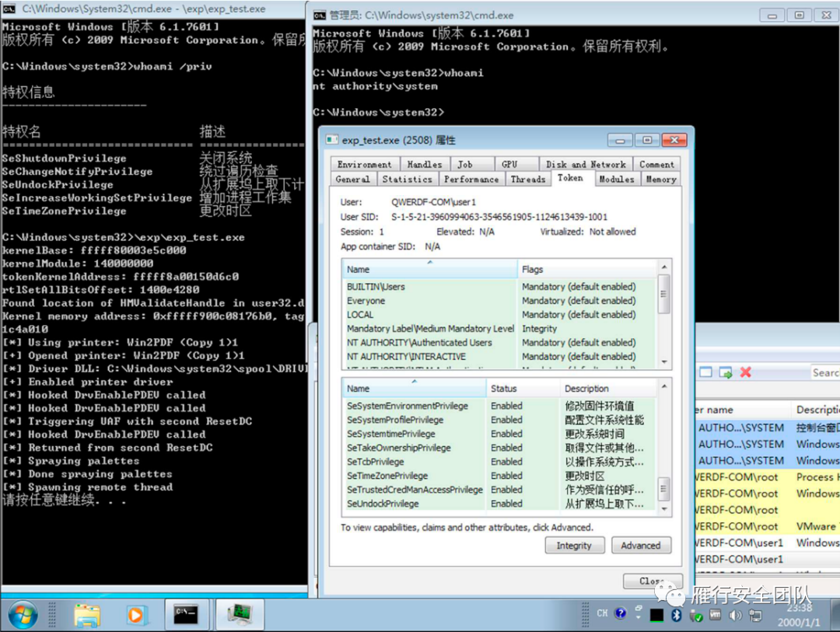Screen dimensions: 840x632
Task: Click the groups list scrollbar thumb
Action: point(664,294)
